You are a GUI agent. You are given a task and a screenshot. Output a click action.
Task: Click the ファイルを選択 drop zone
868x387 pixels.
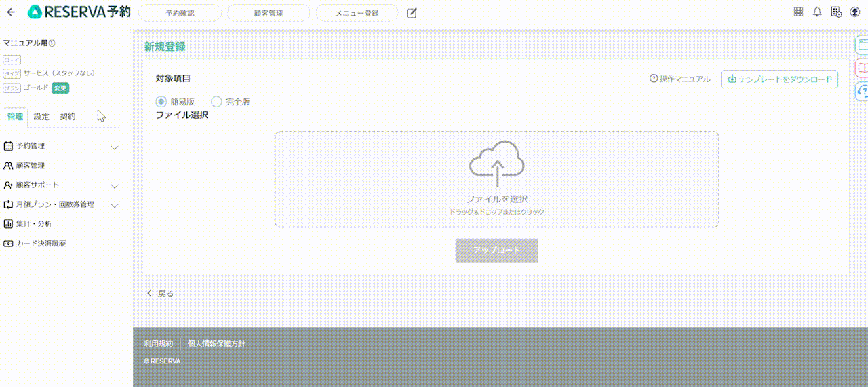(497, 179)
